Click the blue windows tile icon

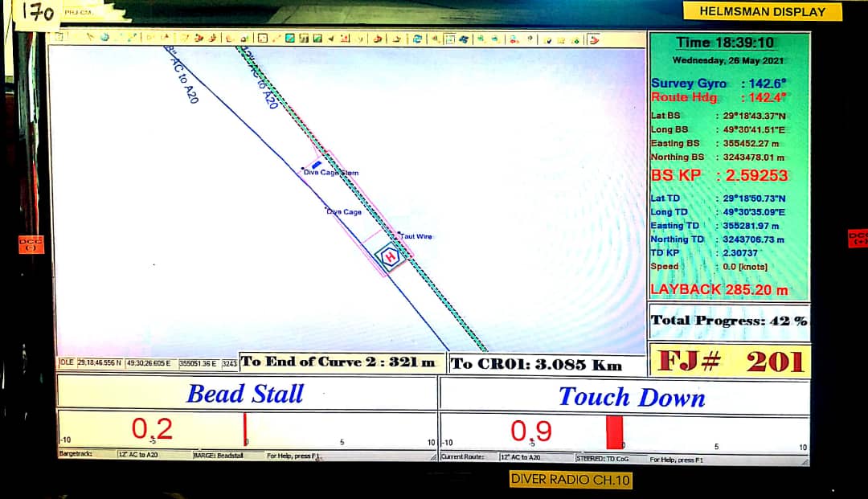coord(463,38)
